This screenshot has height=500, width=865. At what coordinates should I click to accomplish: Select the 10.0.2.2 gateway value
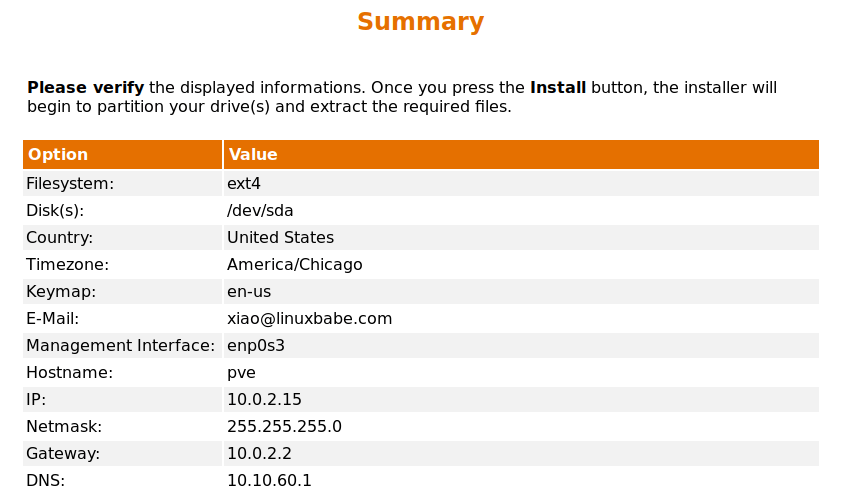259,454
